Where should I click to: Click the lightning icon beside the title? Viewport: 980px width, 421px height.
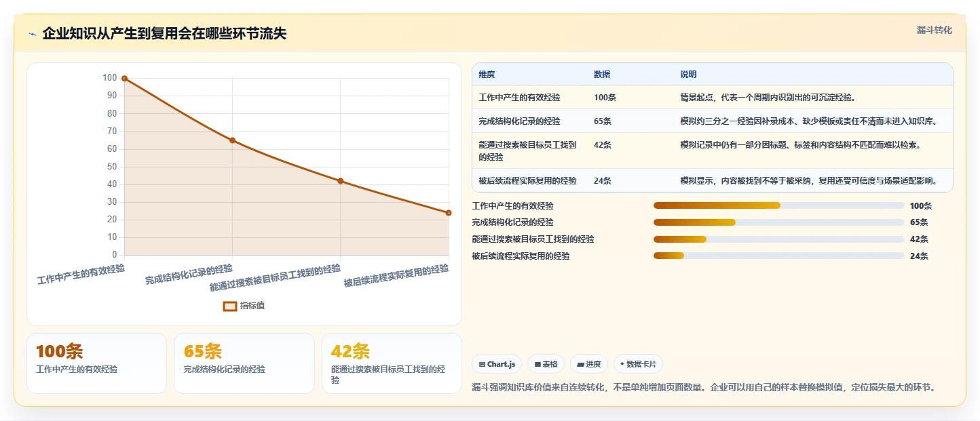click(33, 34)
